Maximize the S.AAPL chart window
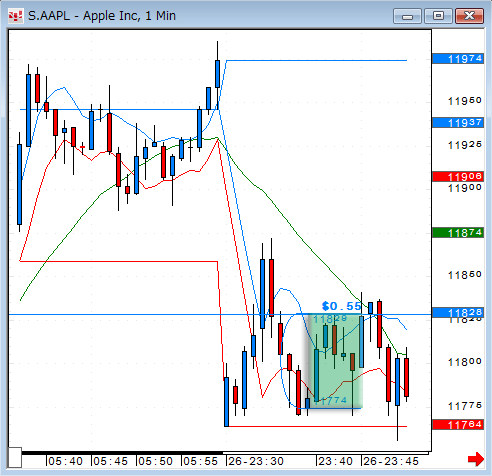492x476 pixels. tap(438, 16)
